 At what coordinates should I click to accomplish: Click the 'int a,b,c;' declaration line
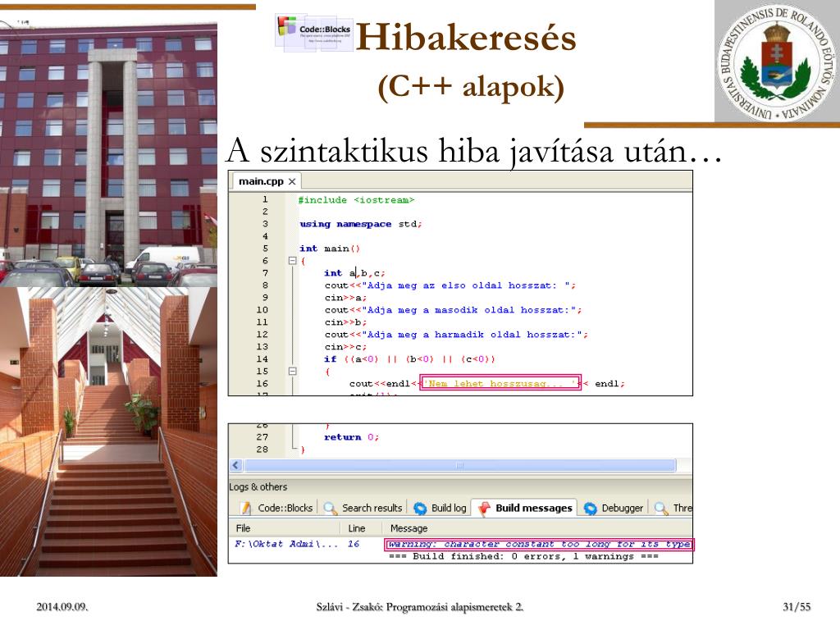(x=354, y=273)
